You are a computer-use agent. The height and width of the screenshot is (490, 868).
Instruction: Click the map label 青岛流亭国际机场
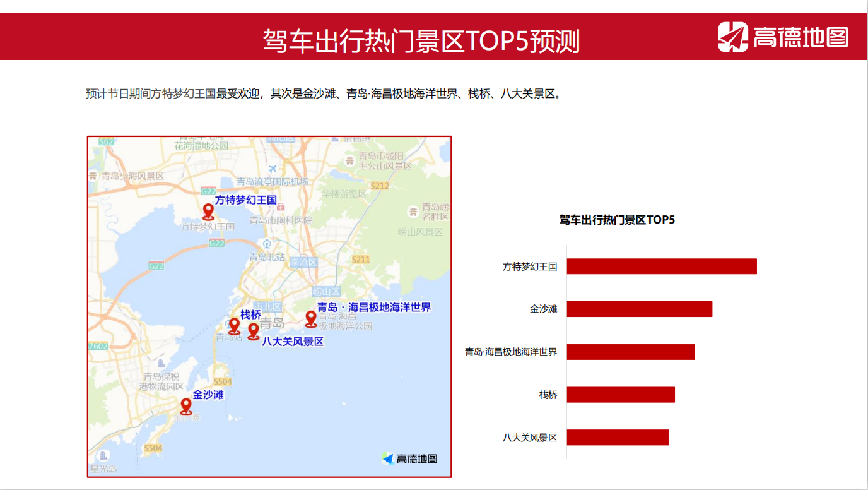(273, 182)
